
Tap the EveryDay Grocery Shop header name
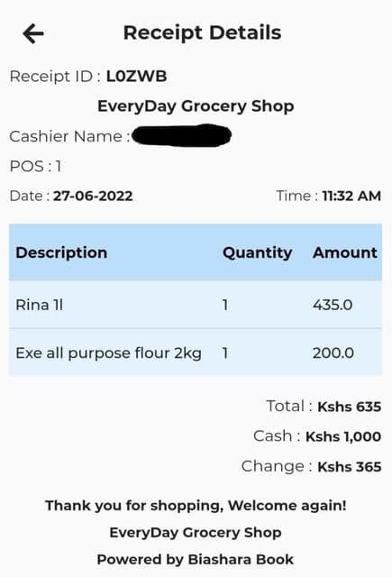(196, 106)
